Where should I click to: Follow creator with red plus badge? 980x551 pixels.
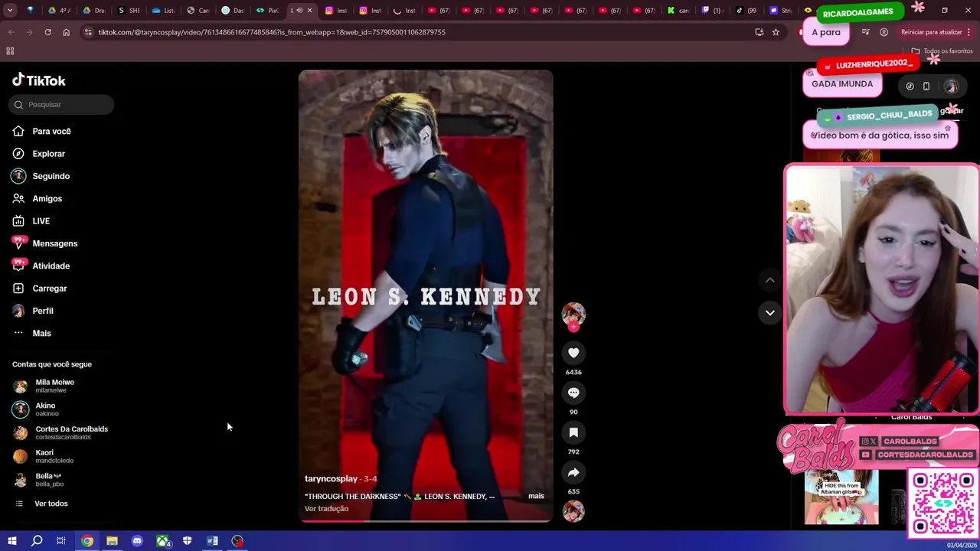pyautogui.click(x=573, y=327)
